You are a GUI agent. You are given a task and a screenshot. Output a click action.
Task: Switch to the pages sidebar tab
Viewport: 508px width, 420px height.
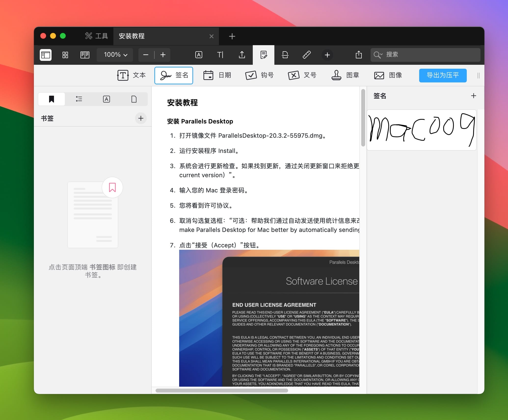pyautogui.click(x=134, y=99)
